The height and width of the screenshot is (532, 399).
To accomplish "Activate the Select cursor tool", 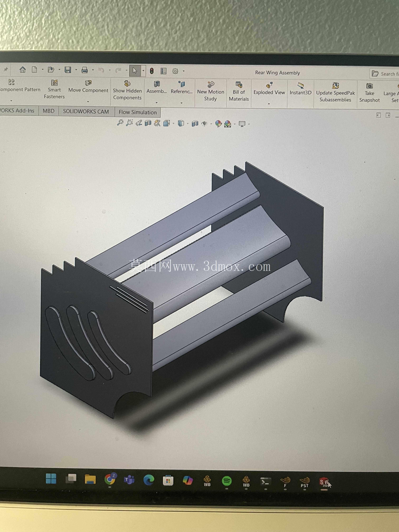I will click(135, 70).
